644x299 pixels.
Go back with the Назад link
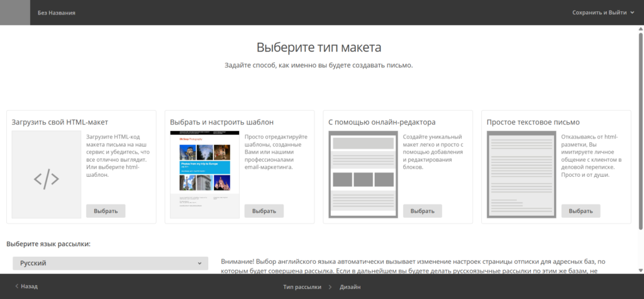(29, 286)
